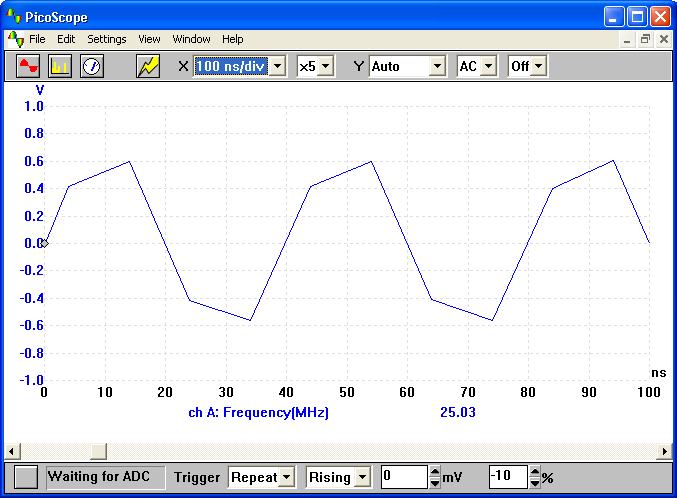Open the Settings menu
The width and height of the screenshot is (677, 498).
coord(107,39)
